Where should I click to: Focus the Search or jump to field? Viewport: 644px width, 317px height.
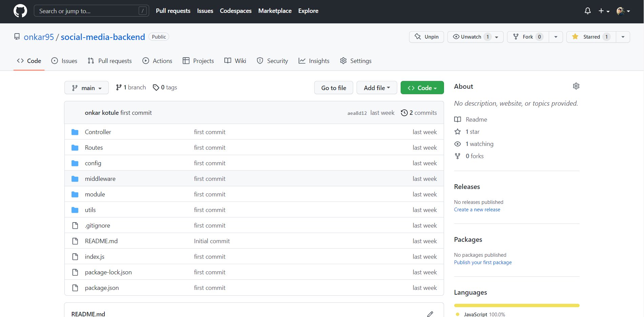point(91,11)
